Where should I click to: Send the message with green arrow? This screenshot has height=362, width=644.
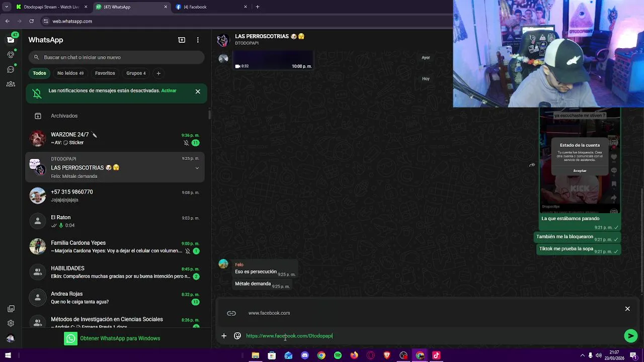point(630,336)
